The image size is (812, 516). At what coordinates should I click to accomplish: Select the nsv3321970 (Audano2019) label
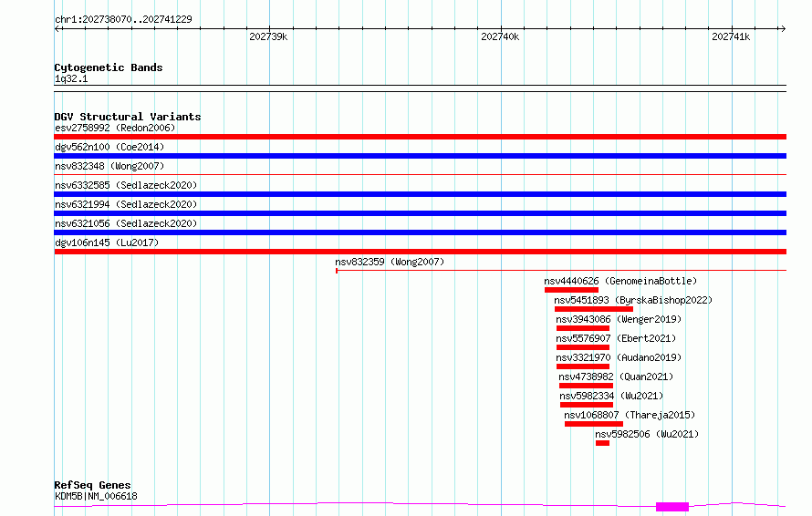[x=619, y=357]
